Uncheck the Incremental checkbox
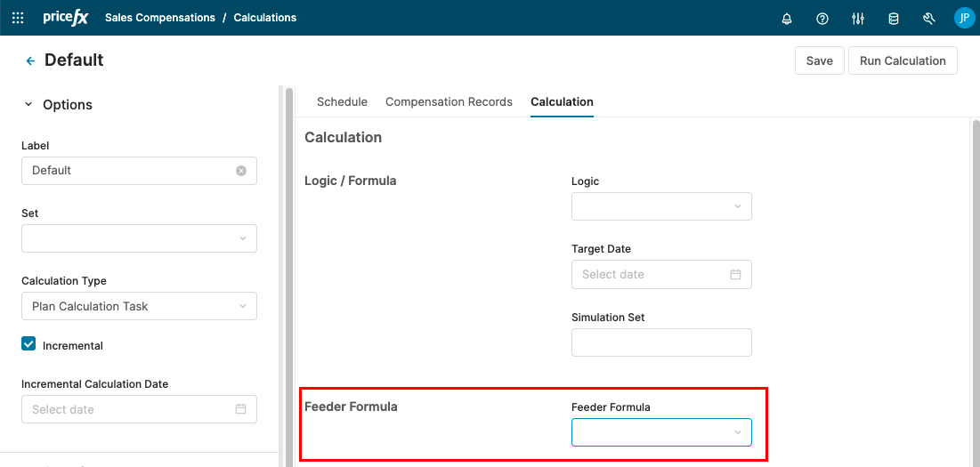The image size is (980, 467). pos(28,344)
